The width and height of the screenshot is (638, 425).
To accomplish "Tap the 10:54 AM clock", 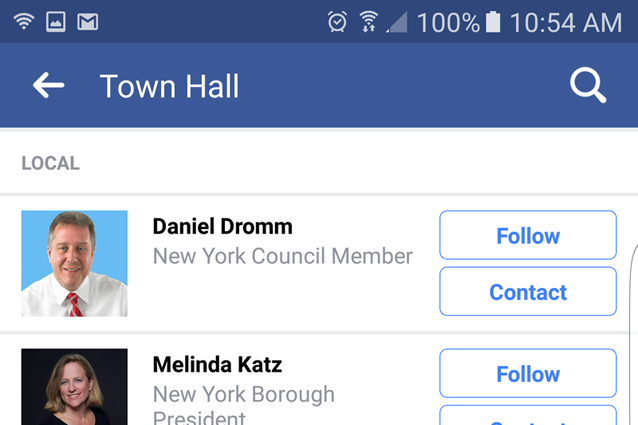I will [566, 22].
